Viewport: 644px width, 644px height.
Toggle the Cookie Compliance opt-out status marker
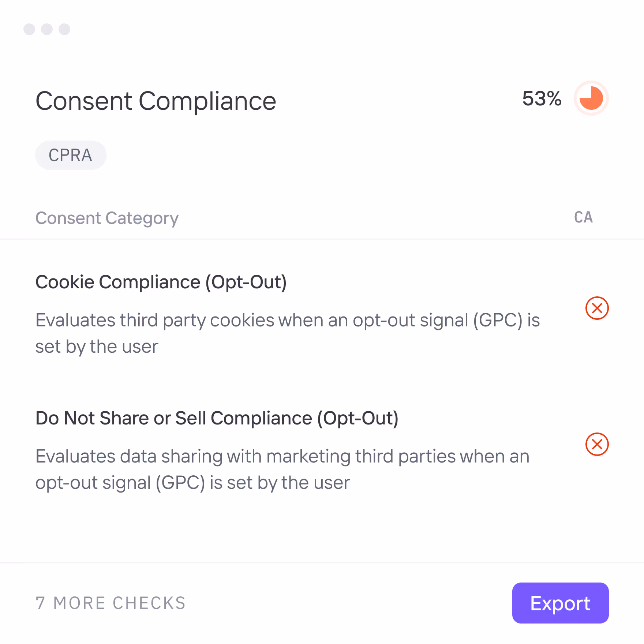click(597, 308)
